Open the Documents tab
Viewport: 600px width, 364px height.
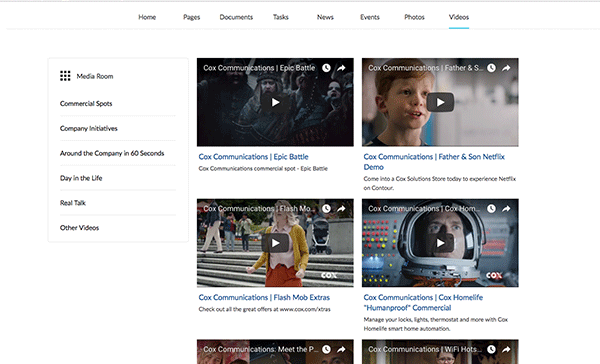coord(236,17)
